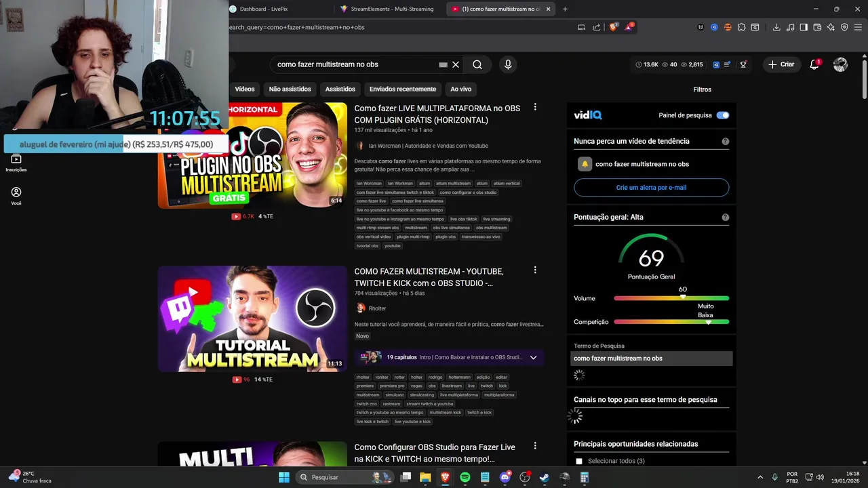
Task: Open the Brave VPN shield icon
Action: pos(844,27)
